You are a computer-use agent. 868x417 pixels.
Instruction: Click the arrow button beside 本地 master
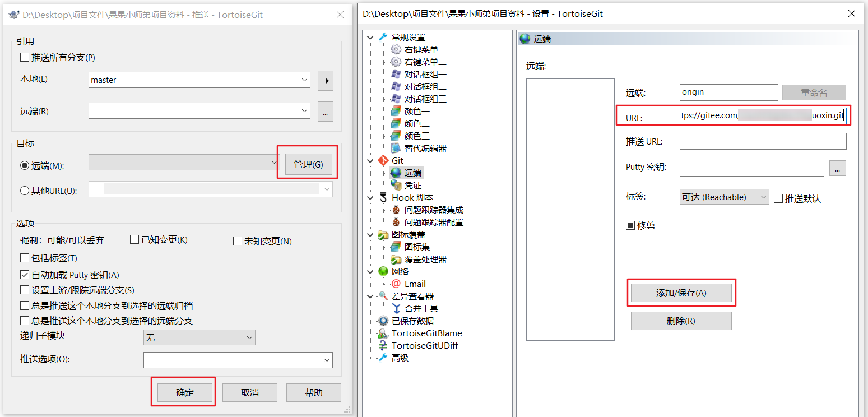pyautogui.click(x=326, y=80)
